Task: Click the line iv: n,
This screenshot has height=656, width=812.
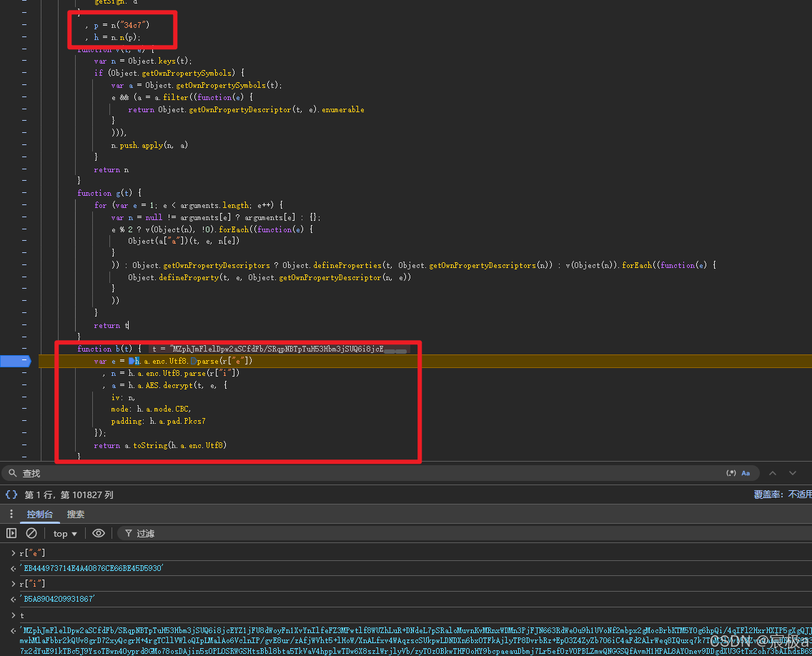Action: 123,397
